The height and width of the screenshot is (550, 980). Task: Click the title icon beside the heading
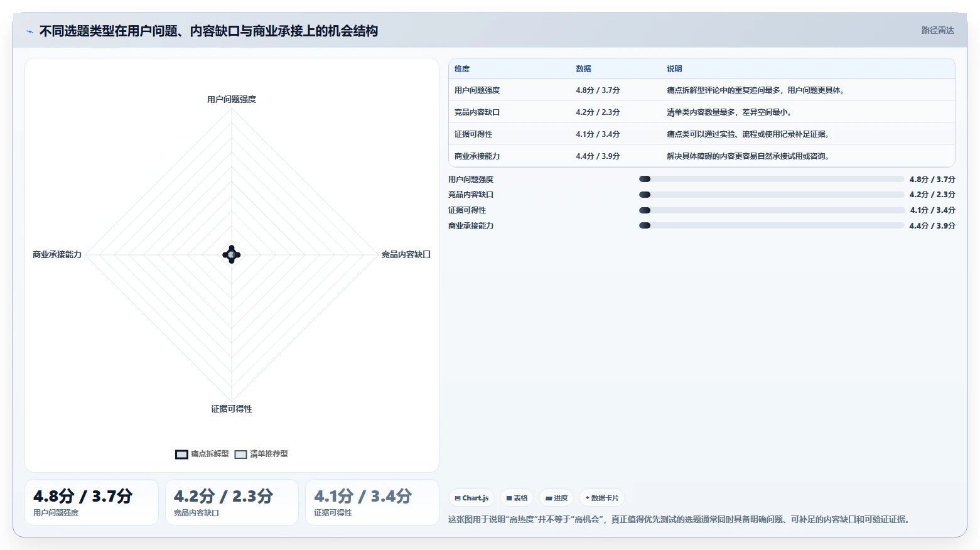(x=30, y=31)
